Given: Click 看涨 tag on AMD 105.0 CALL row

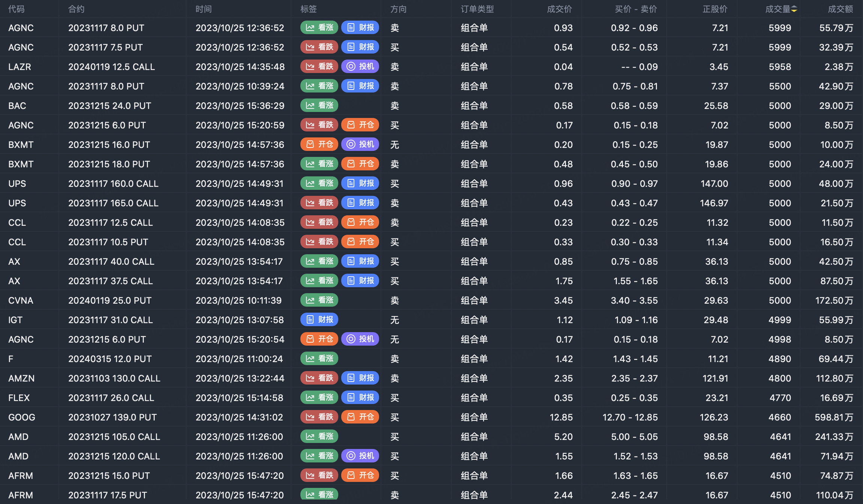Looking at the screenshot, I should coord(319,437).
